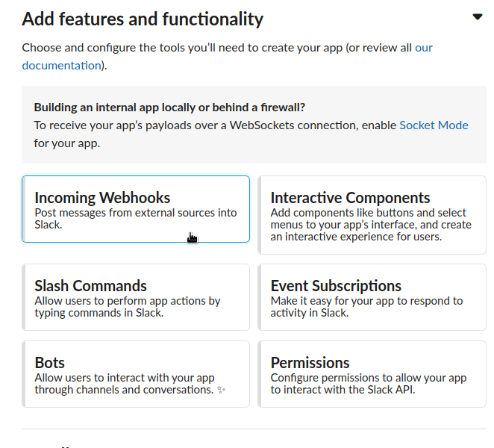Open the Incoming Webhooks card
Image resolution: width=494 pixels, height=448 pixels.
pos(136,209)
